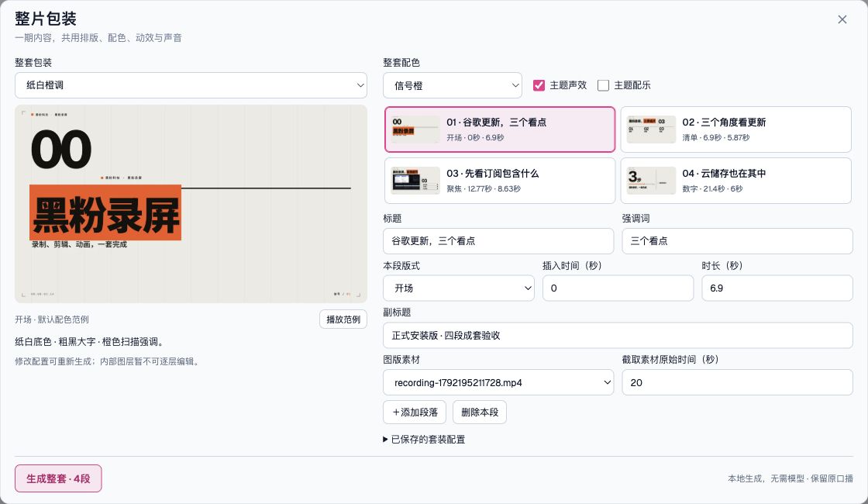This screenshot has height=504, width=868.
Task: Open the 本段版式 dropdown showing 开场
Action: [458, 288]
